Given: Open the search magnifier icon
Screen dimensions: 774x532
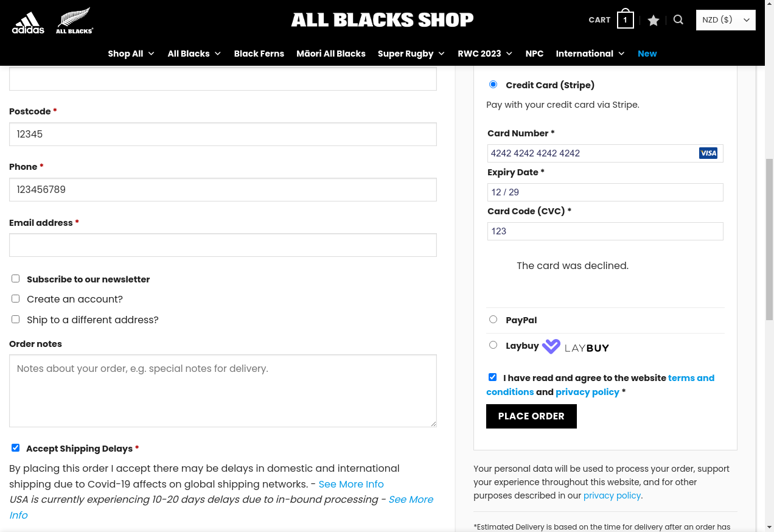Looking at the screenshot, I should point(678,20).
